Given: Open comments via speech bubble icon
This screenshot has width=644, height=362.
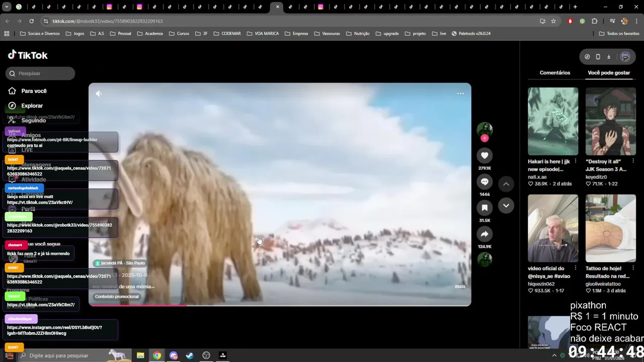Looking at the screenshot, I should point(485,182).
